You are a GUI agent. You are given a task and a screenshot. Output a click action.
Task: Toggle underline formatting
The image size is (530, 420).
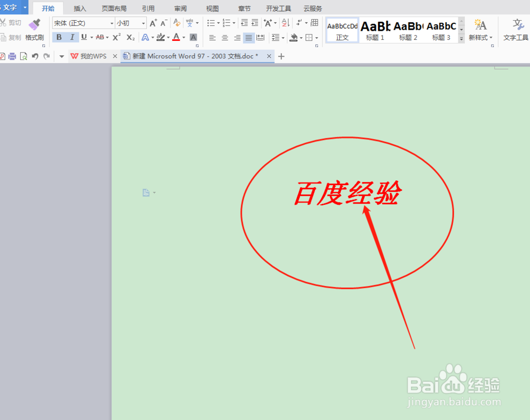pos(84,38)
